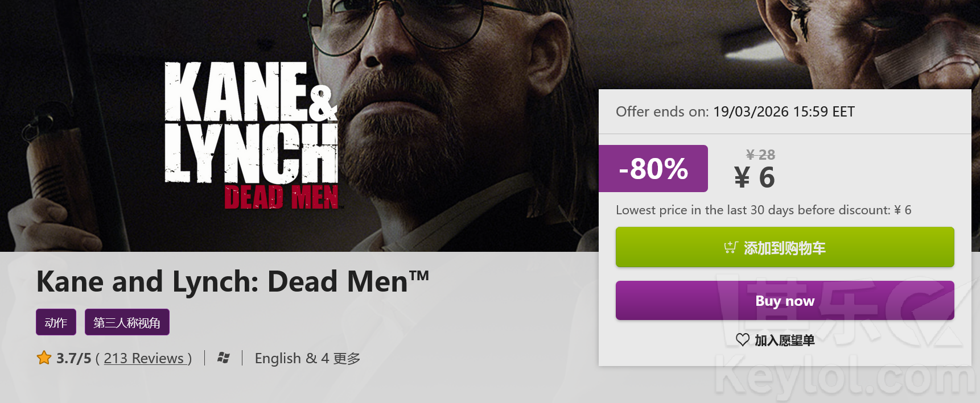Image resolution: width=980 pixels, height=403 pixels.
Task: Click the discounted ¥ 6 price
Action: 755,177
